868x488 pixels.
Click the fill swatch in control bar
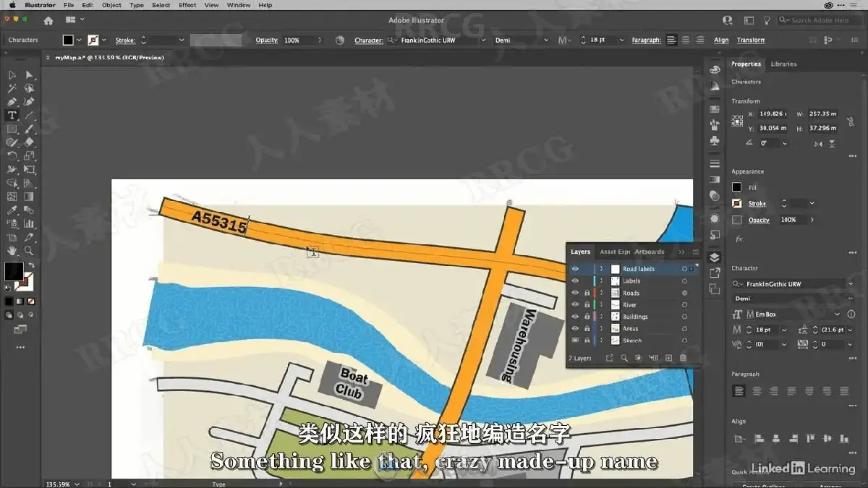[x=68, y=40]
